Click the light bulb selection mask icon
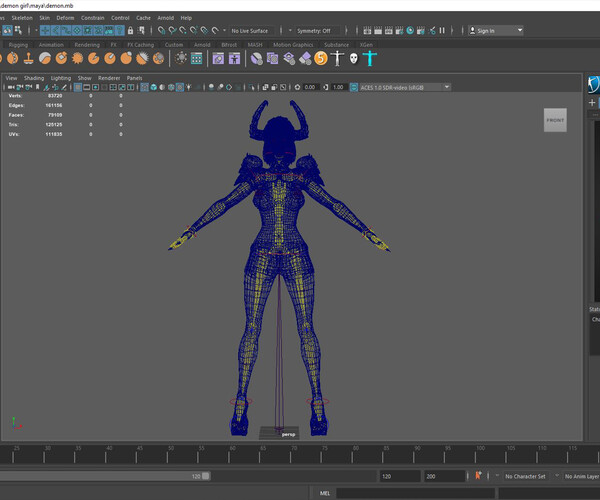600x500 pixels. pyautogui.click(x=119, y=31)
